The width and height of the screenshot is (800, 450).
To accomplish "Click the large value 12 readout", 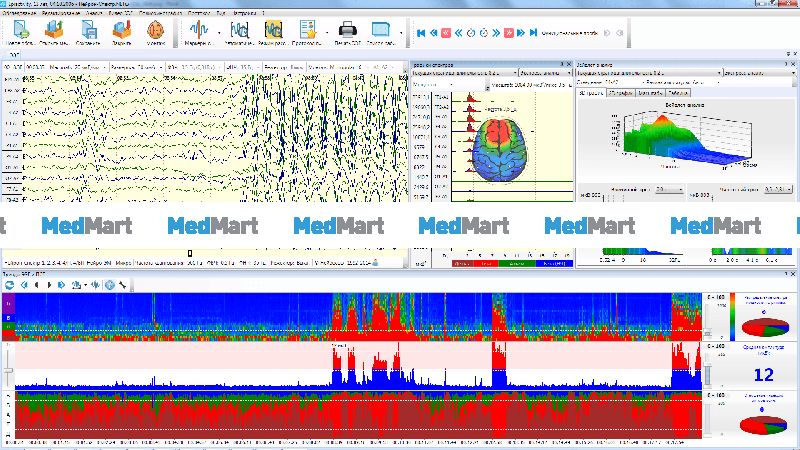I will pyautogui.click(x=764, y=375).
